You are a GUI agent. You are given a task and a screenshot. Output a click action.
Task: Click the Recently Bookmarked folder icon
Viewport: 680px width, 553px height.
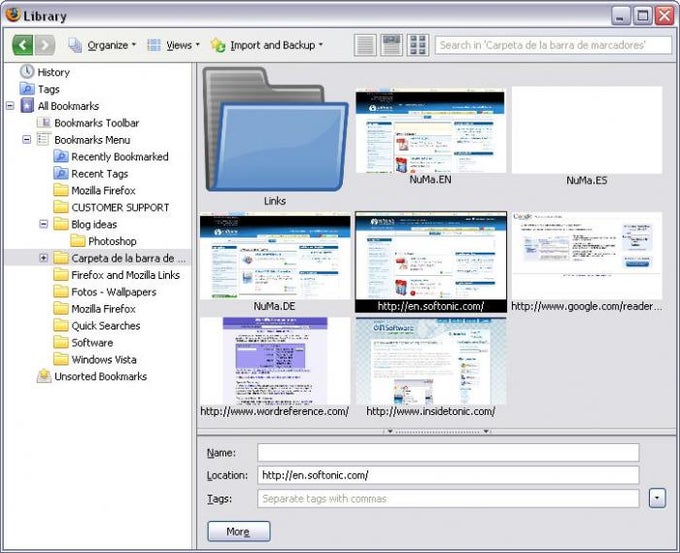click(61, 157)
